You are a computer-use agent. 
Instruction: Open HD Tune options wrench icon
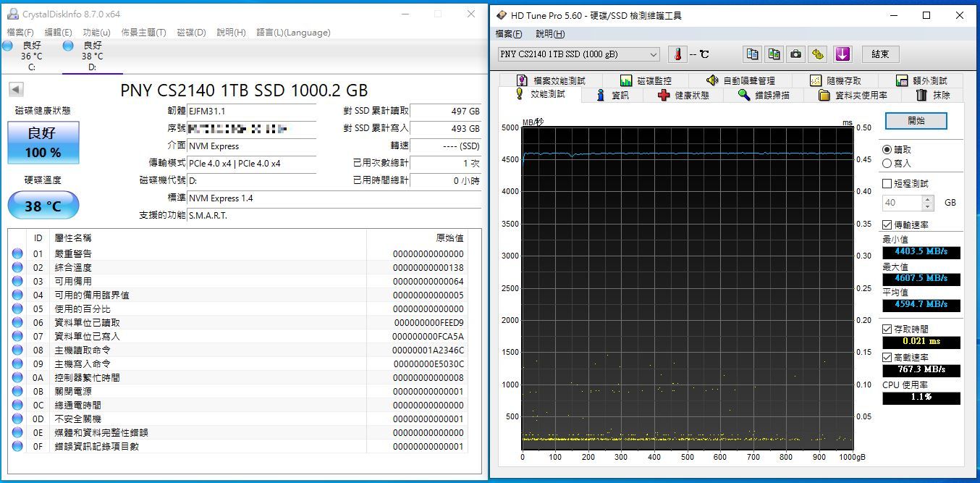click(818, 54)
